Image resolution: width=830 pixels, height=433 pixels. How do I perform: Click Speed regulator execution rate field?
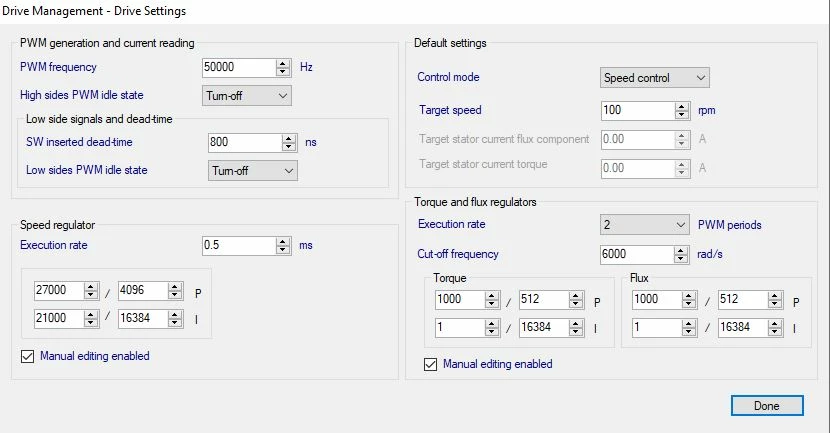[x=239, y=246]
